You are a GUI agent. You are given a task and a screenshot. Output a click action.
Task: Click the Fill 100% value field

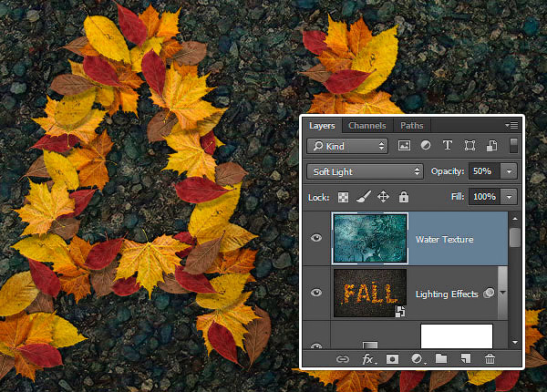(x=484, y=197)
